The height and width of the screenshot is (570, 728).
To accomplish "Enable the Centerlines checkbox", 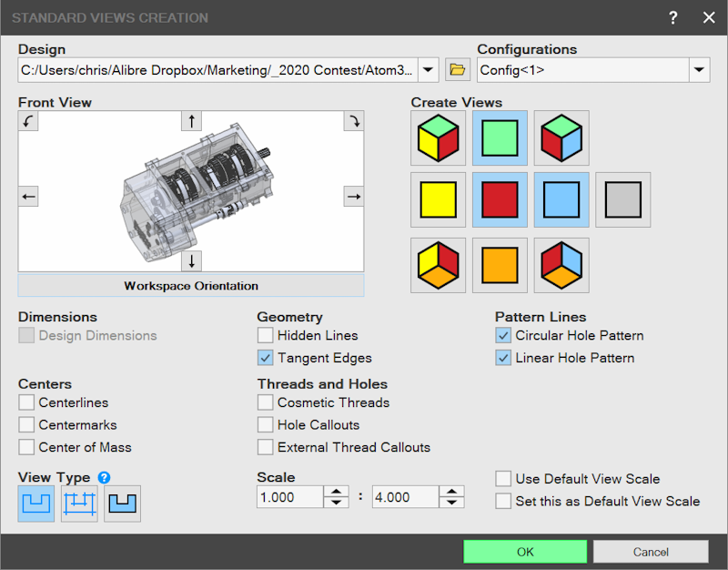I will pos(26,402).
